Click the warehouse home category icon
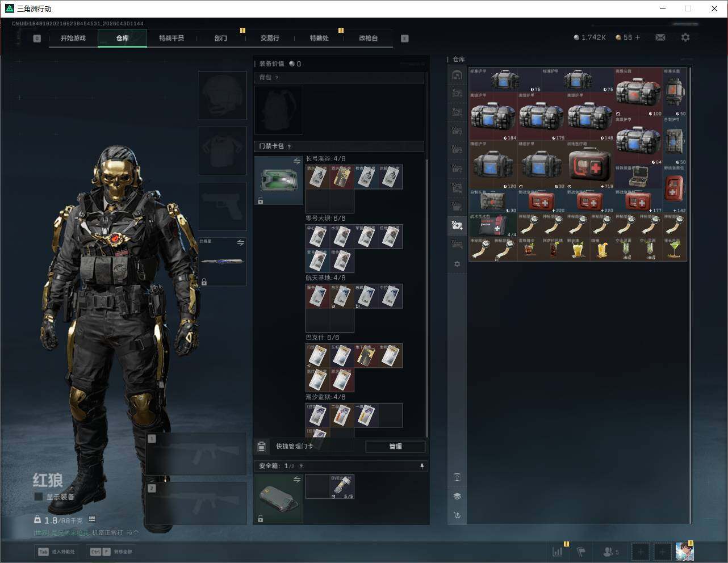 tap(457, 75)
